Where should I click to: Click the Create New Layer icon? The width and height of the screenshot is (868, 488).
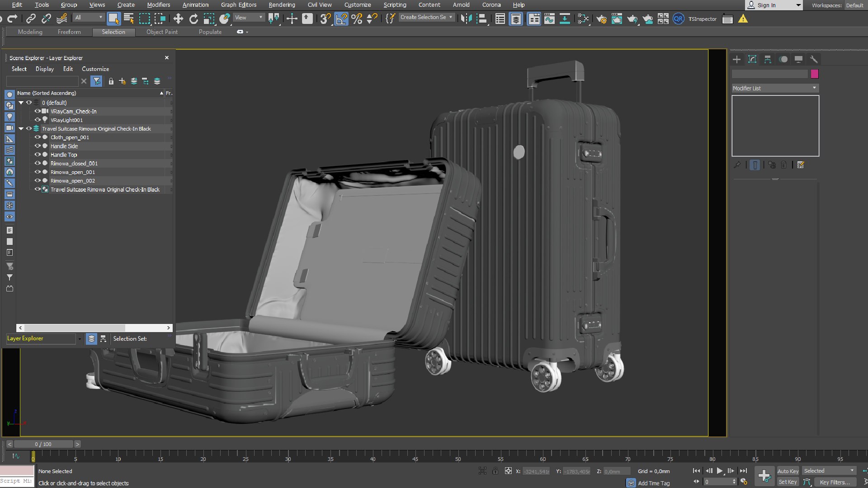(x=123, y=81)
